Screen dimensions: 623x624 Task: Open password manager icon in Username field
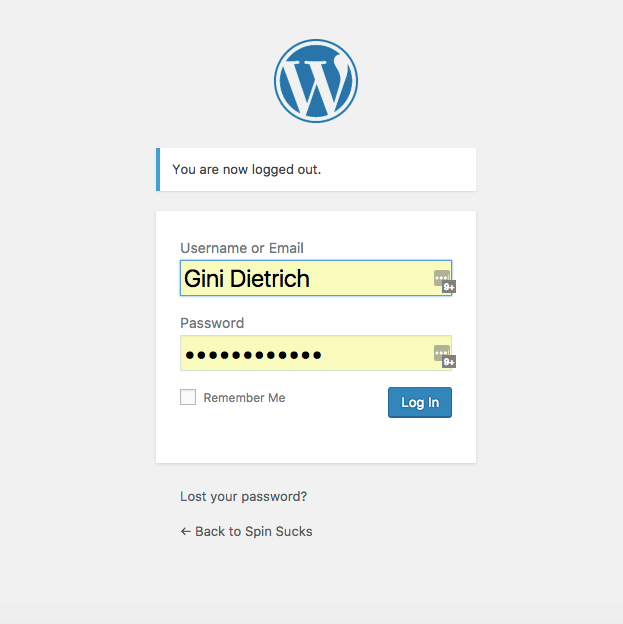tap(441, 277)
